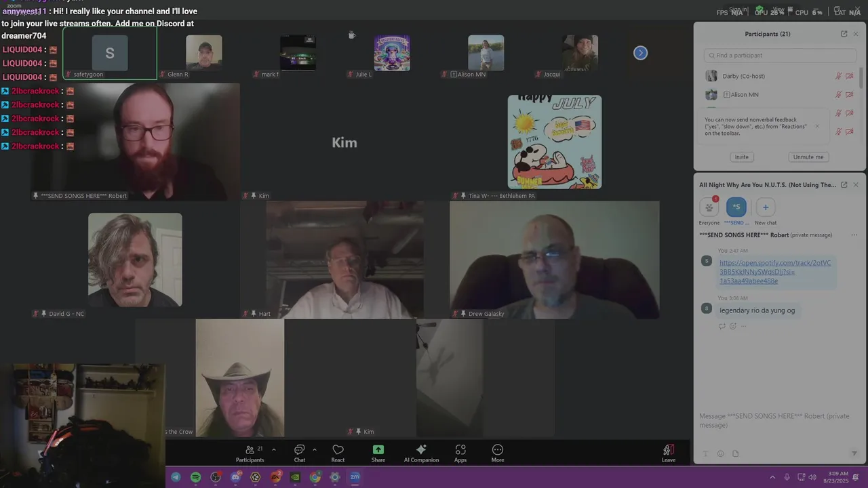
Task: Select Robert's video tile
Action: [136, 142]
